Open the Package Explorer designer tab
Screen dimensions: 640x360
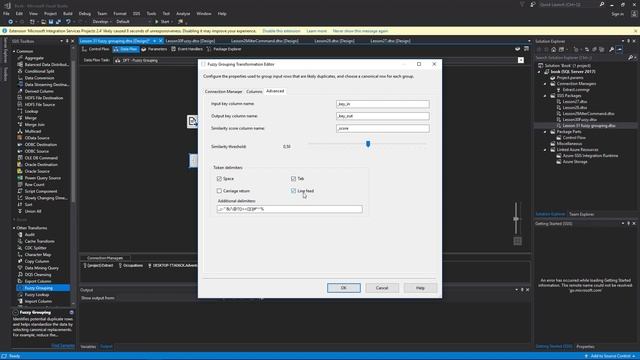224,49
